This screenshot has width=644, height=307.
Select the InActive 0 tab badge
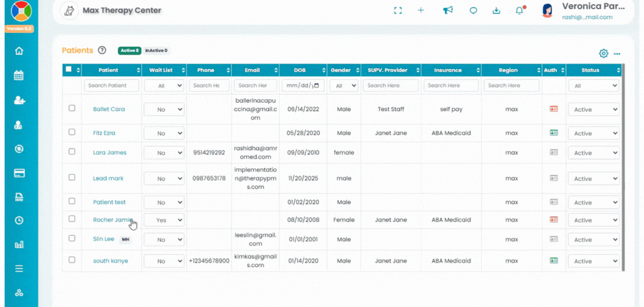coord(156,50)
